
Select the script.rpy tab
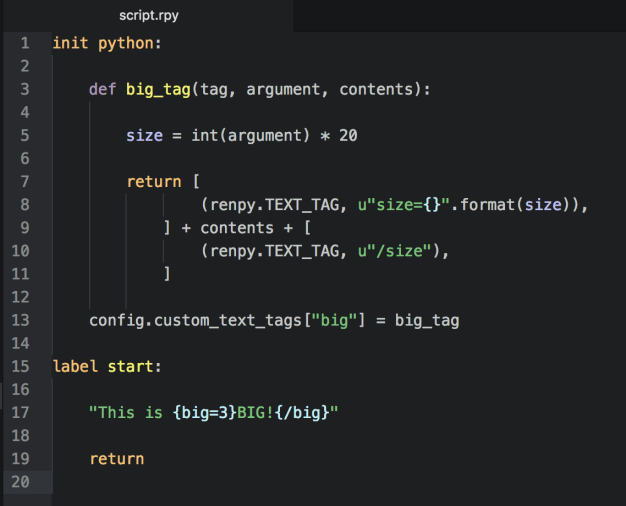[147, 15]
